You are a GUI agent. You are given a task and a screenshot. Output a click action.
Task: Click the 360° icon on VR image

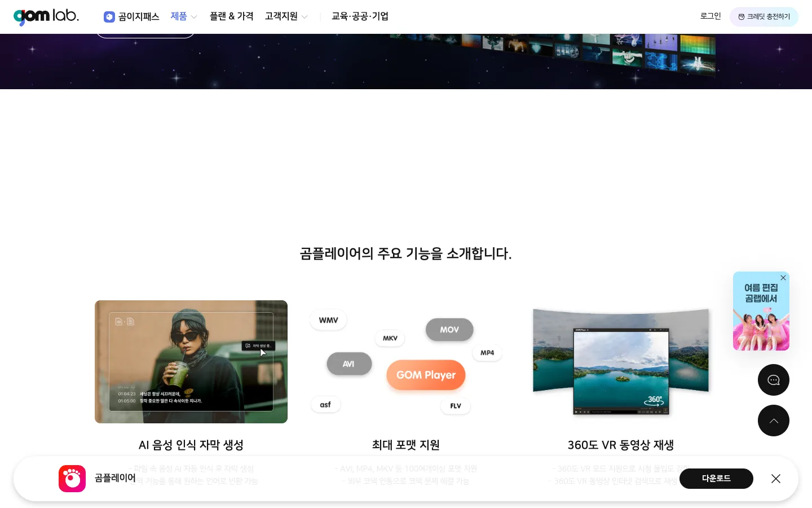tap(654, 401)
